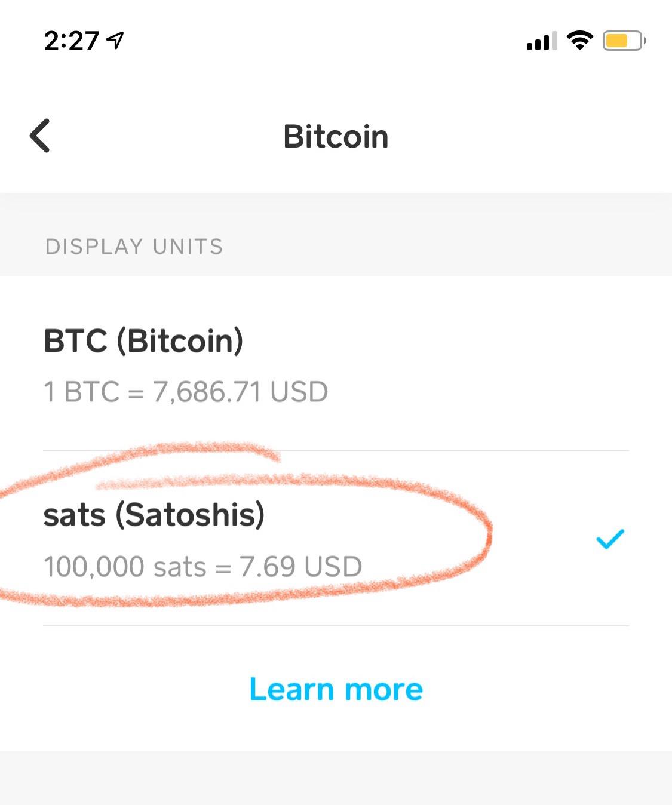The image size is (672, 805).
Task: Tap white space left of Learn more
Action: point(119,689)
